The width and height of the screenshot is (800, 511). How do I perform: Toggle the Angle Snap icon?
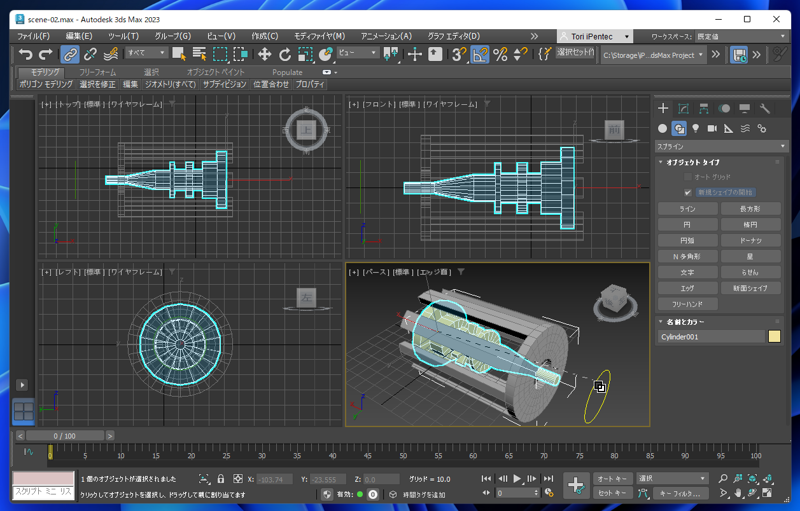click(480, 54)
